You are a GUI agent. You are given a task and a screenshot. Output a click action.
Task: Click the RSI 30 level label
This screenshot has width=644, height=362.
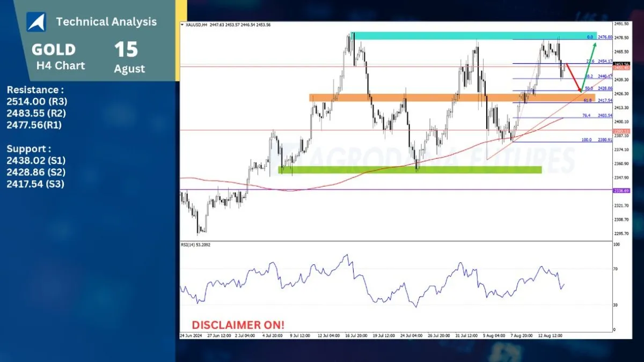click(x=617, y=305)
